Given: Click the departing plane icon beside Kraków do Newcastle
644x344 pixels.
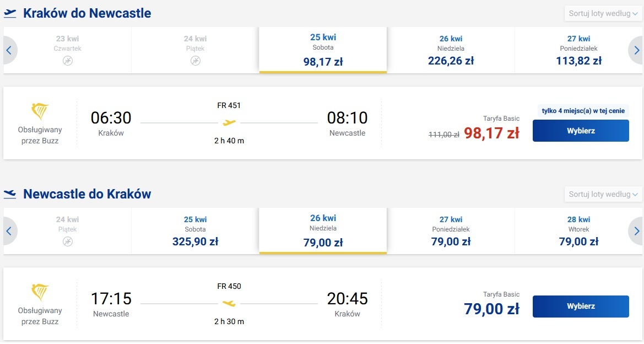Looking at the screenshot, I should coord(10,13).
